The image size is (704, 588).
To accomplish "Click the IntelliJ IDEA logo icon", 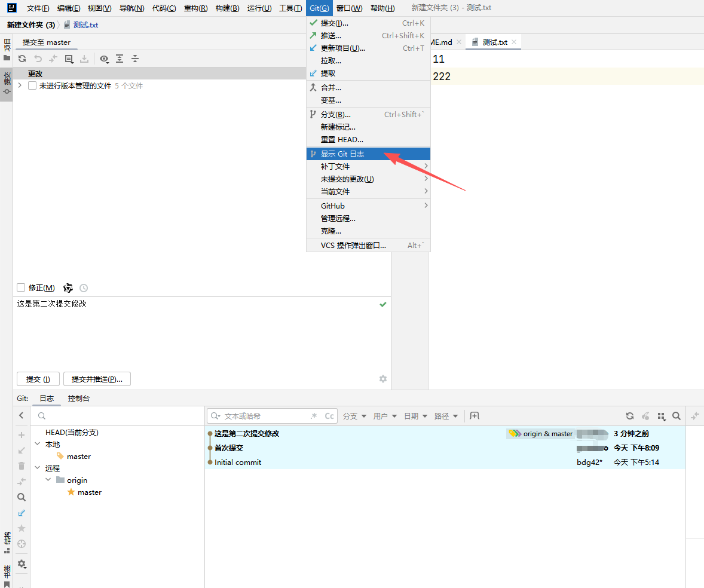I will (12, 8).
